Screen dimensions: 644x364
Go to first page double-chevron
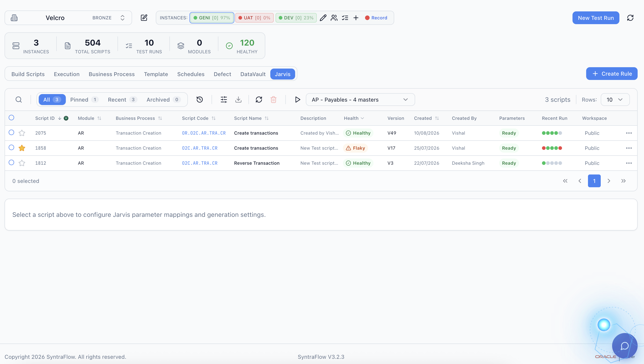(x=565, y=181)
